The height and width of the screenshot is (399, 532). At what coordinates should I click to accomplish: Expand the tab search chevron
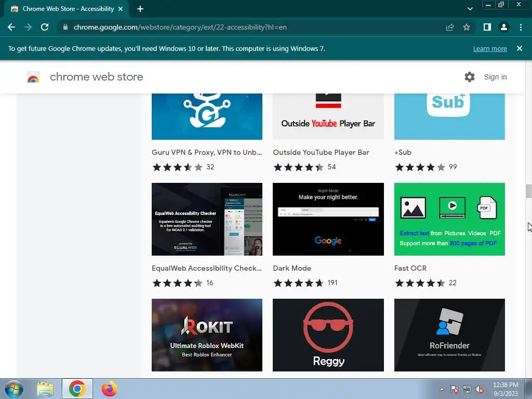pos(470,9)
